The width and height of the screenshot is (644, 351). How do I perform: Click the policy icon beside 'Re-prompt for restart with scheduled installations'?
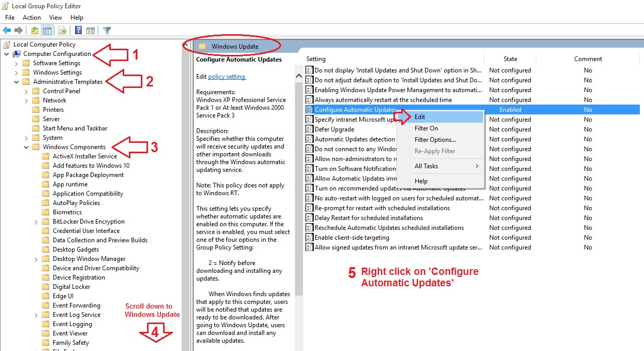pyautogui.click(x=310, y=208)
